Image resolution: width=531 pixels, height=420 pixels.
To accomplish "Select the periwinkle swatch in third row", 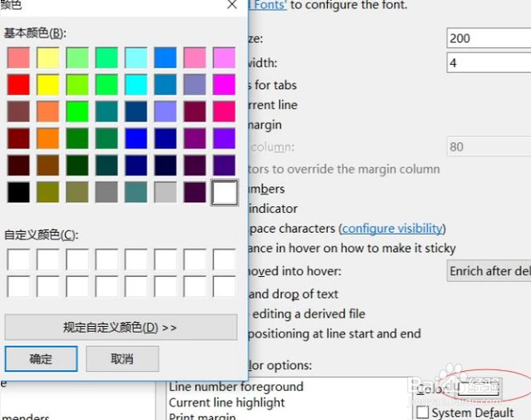I will [x=166, y=111].
